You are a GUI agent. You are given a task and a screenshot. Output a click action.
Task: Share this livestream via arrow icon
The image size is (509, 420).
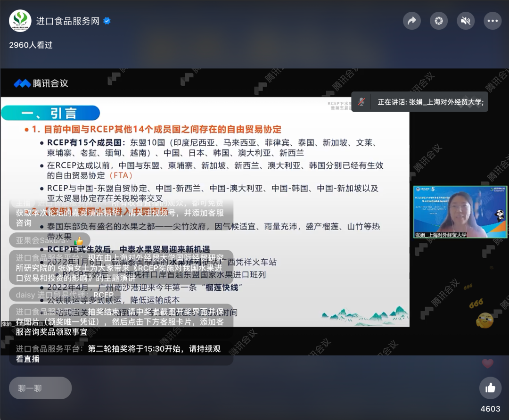(411, 21)
